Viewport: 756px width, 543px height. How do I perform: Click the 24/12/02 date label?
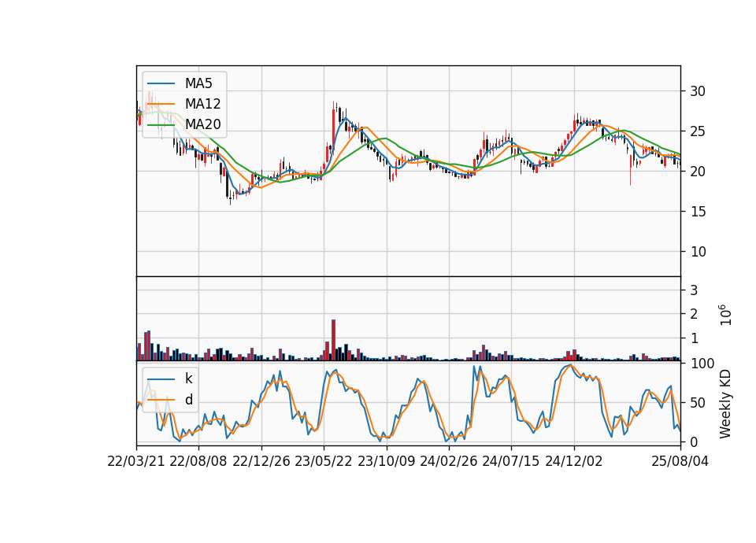(574, 461)
